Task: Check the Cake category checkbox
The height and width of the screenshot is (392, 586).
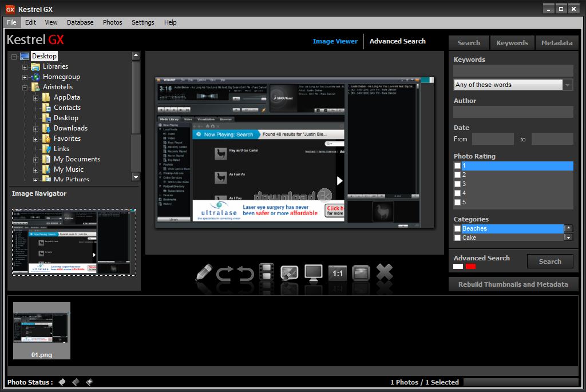Action: pos(457,237)
